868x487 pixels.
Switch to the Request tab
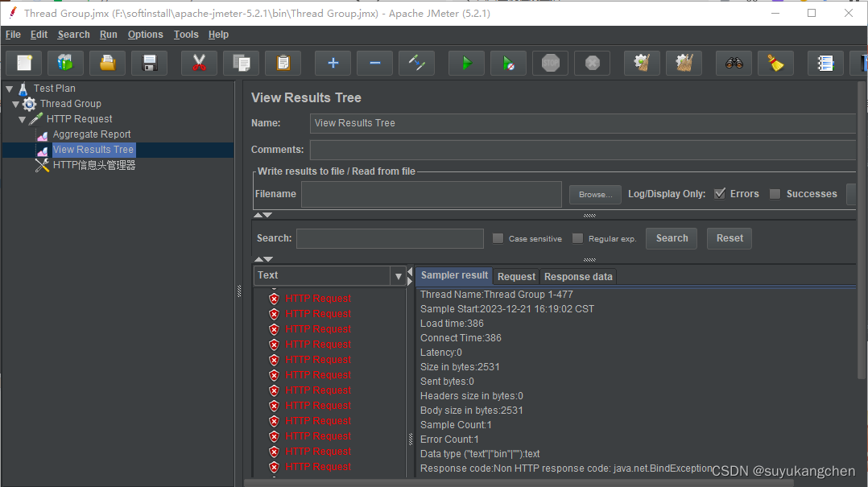click(x=516, y=277)
